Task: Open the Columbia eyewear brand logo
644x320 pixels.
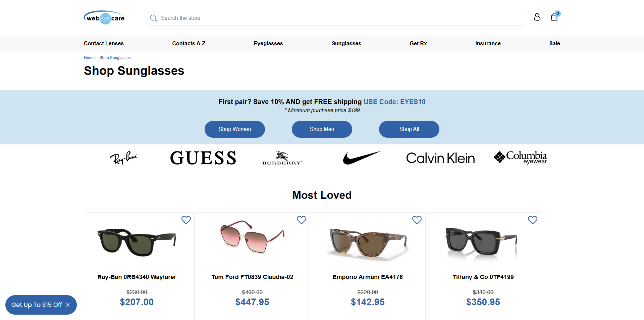Action: point(520,157)
